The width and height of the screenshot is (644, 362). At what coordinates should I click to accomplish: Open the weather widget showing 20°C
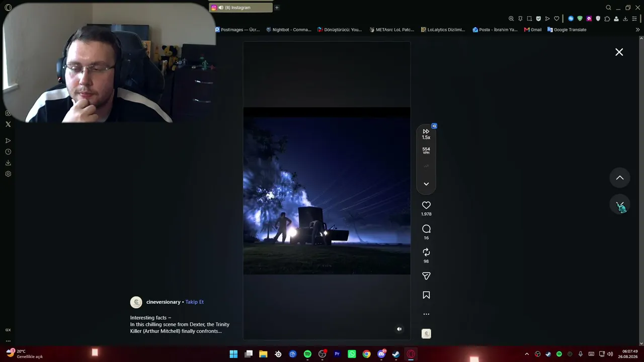pos(24,354)
